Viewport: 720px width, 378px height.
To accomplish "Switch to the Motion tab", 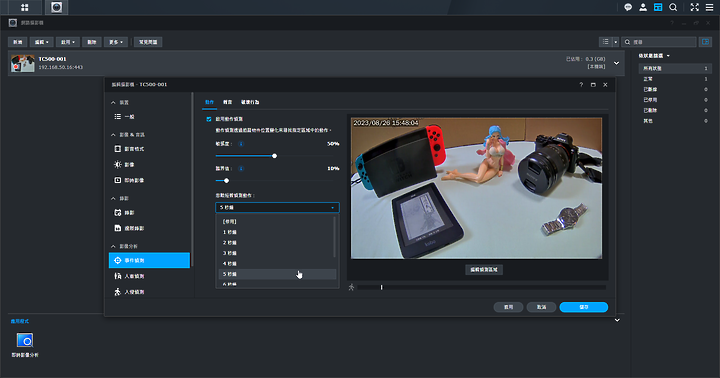I will point(209,102).
